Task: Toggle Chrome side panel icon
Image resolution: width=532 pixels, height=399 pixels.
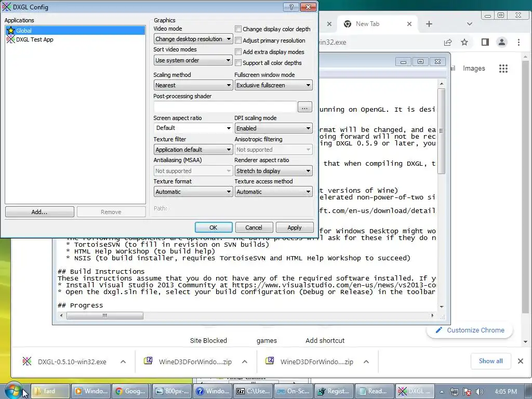Action: pyautogui.click(x=485, y=42)
